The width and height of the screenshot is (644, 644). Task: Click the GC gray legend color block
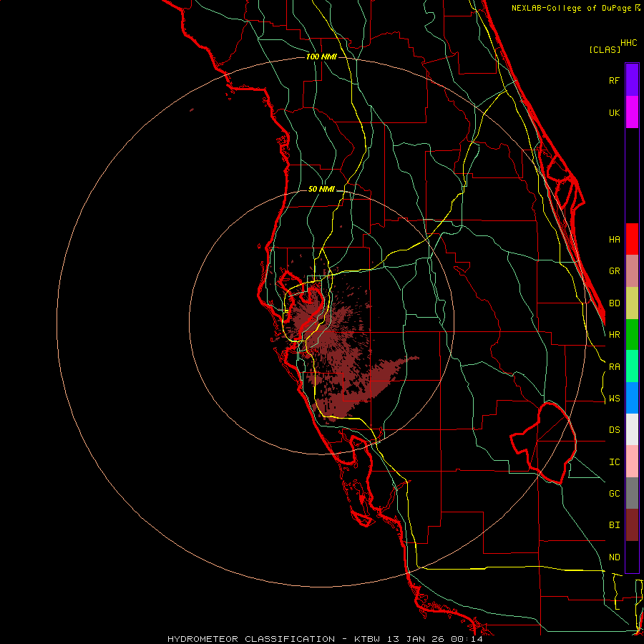[x=632, y=493]
